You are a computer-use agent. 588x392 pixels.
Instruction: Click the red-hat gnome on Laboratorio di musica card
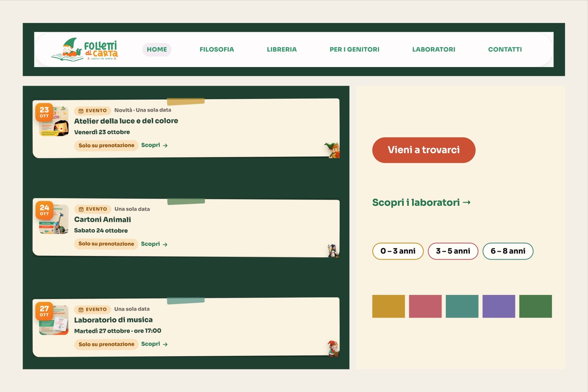click(333, 349)
